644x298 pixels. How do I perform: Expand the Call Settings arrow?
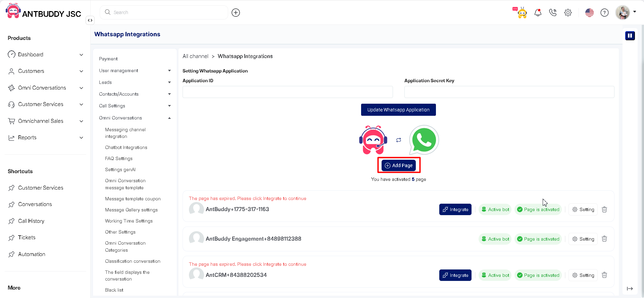pos(169,106)
